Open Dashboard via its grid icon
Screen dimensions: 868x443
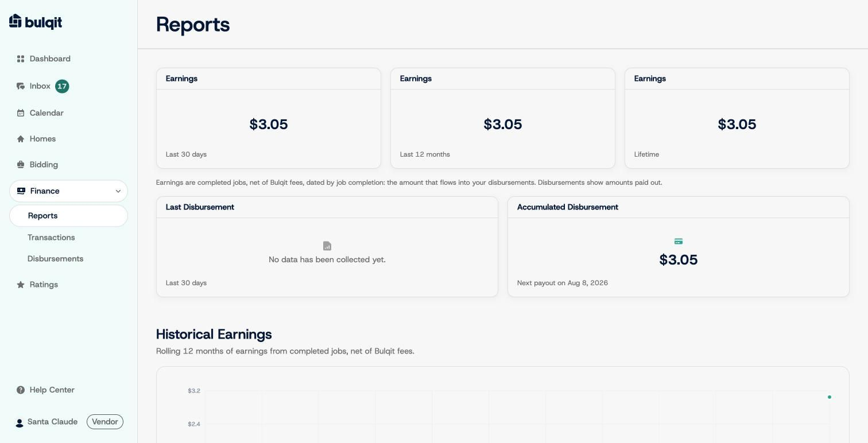click(21, 59)
